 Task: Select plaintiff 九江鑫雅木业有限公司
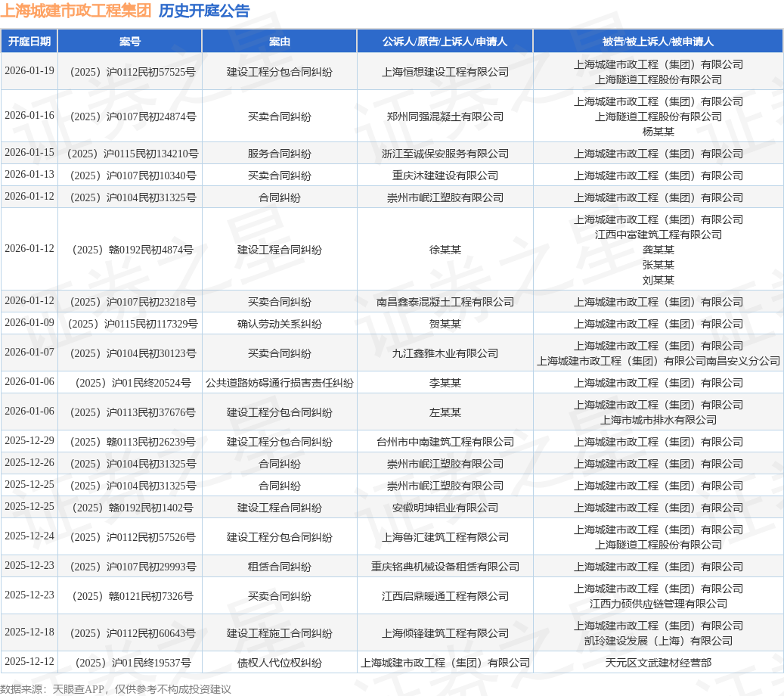point(445,353)
